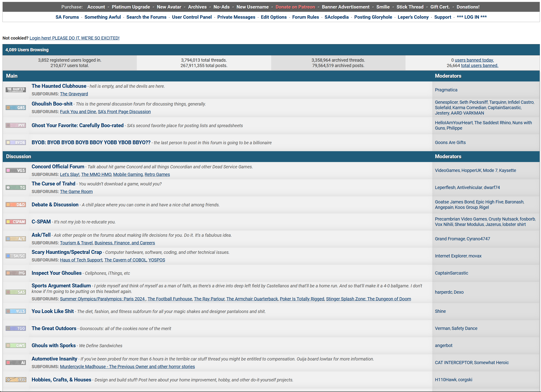Select the VGS forum badge icon
Image resolution: width=541 pixels, height=392 pixels.
(x=16, y=170)
